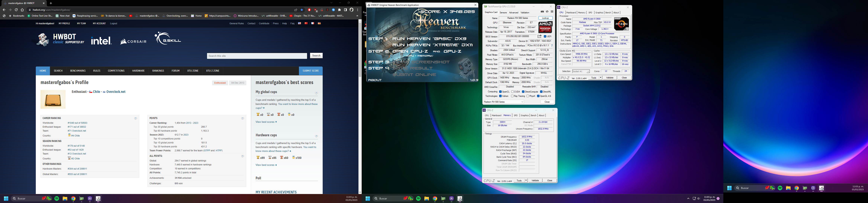Open Chrome extensions puzzle icon
Screen dimensions: 868x203
[x=339, y=10]
